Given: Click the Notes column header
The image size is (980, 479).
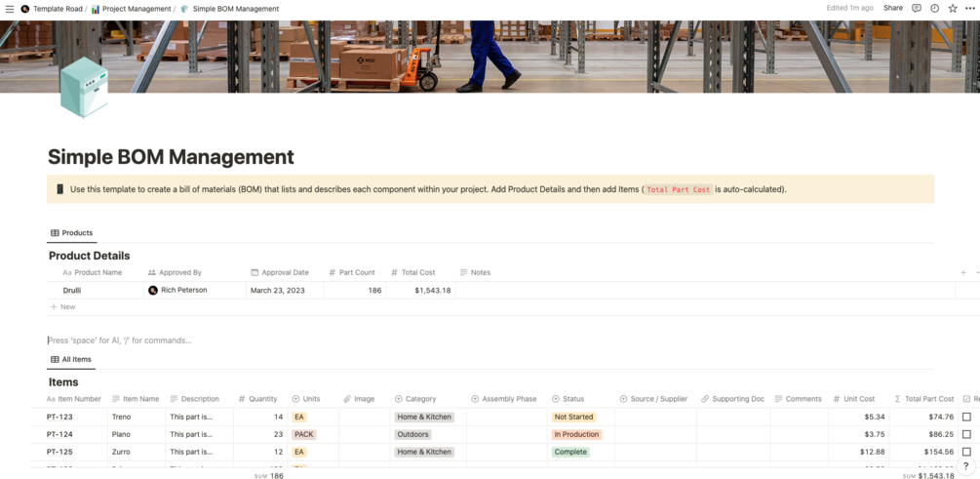Looking at the screenshot, I should tap(475, 272).
